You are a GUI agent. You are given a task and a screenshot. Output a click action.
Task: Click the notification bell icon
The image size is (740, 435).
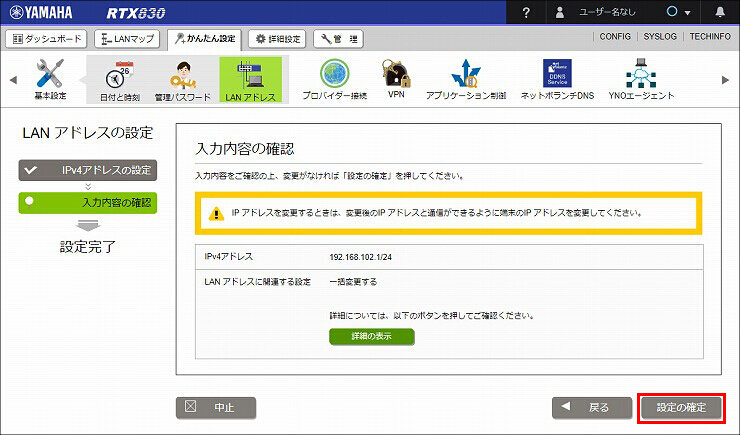(x=720, y=12)
